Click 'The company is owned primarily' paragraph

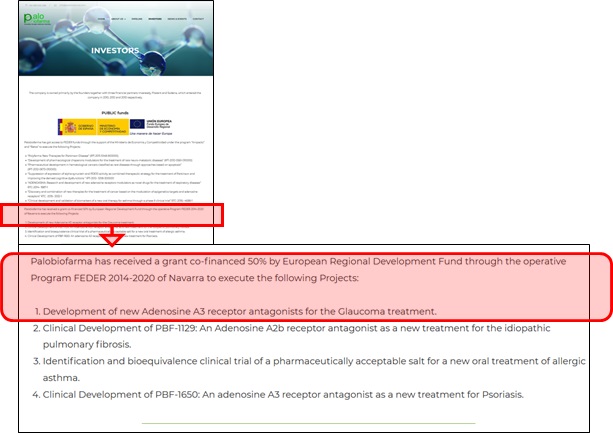click(x=115, y=95)
